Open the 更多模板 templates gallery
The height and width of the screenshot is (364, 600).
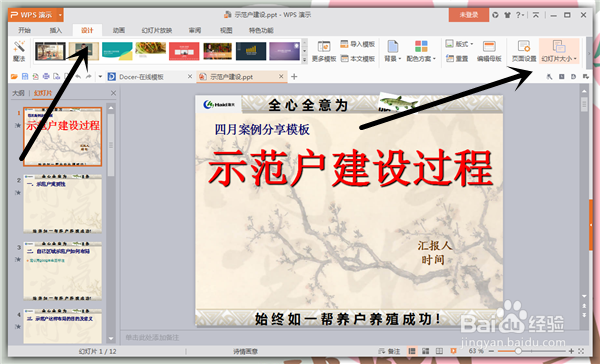[324, 51]
